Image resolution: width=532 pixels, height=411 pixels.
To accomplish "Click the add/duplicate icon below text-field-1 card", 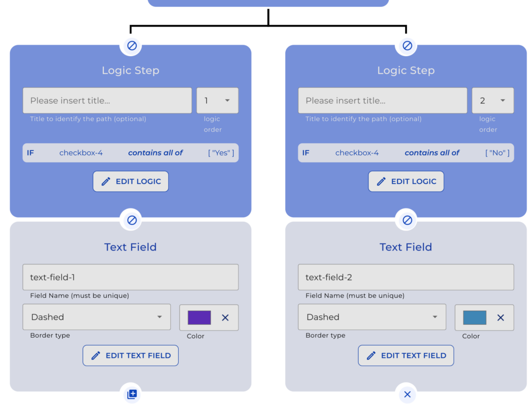I will pos(131,394).
